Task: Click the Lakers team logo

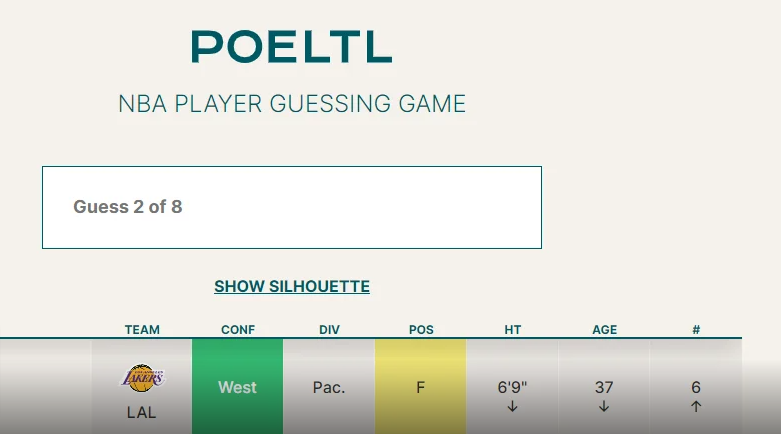Action: pos(142,378)
